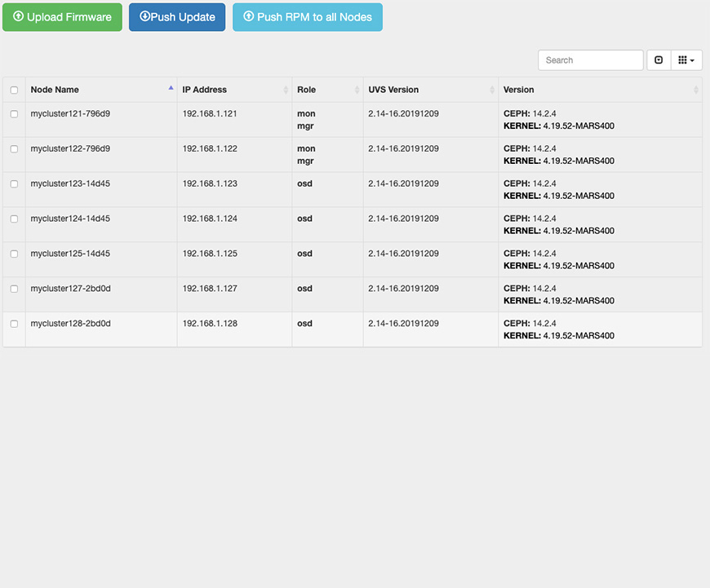Click IP address 192.168.1.125

[x=210, y=254]
